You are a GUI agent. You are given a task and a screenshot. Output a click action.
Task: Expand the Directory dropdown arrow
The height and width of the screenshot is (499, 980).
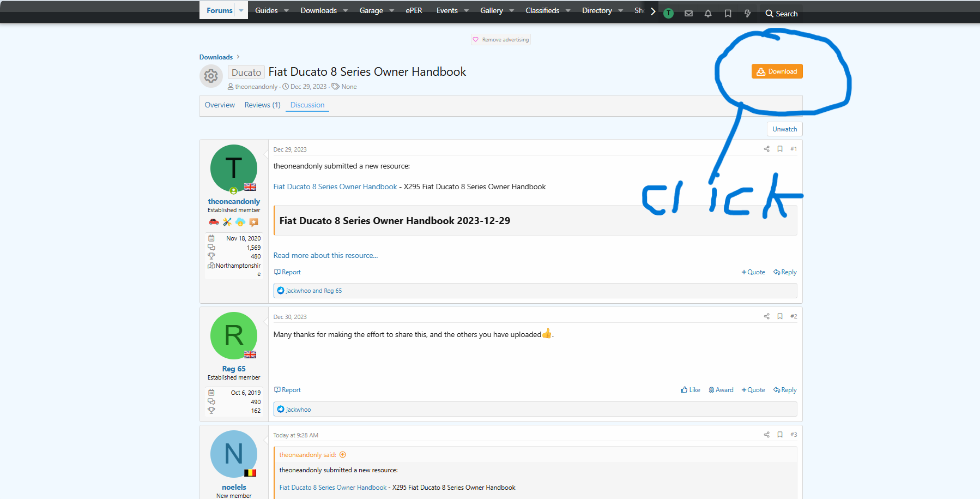pos(620,10)
